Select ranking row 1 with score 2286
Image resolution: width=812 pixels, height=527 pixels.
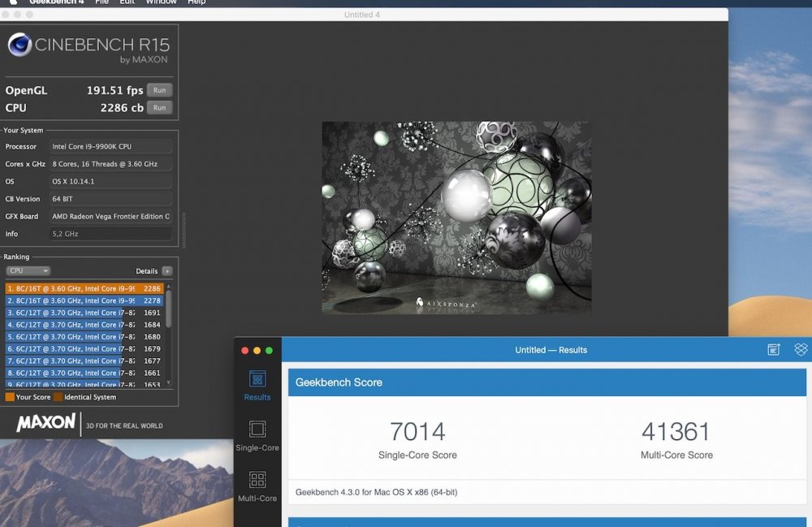(84, 288)
